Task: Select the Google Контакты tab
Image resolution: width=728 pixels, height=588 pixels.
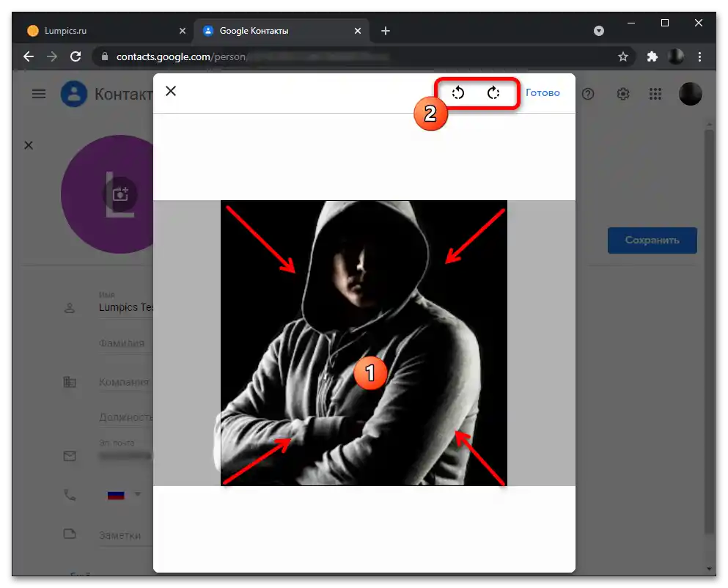Action: coord(281,31)
